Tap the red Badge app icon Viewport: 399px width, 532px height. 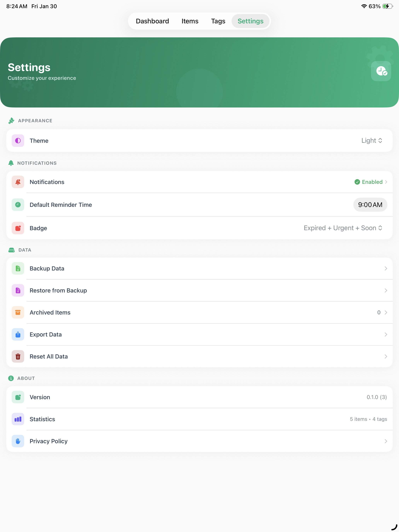click(x=18, y=228)
